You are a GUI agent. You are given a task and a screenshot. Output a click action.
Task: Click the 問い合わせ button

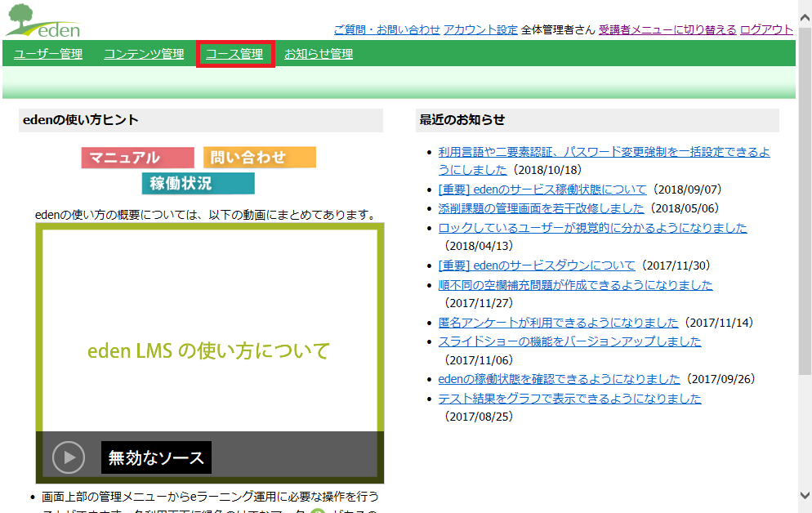260,158
